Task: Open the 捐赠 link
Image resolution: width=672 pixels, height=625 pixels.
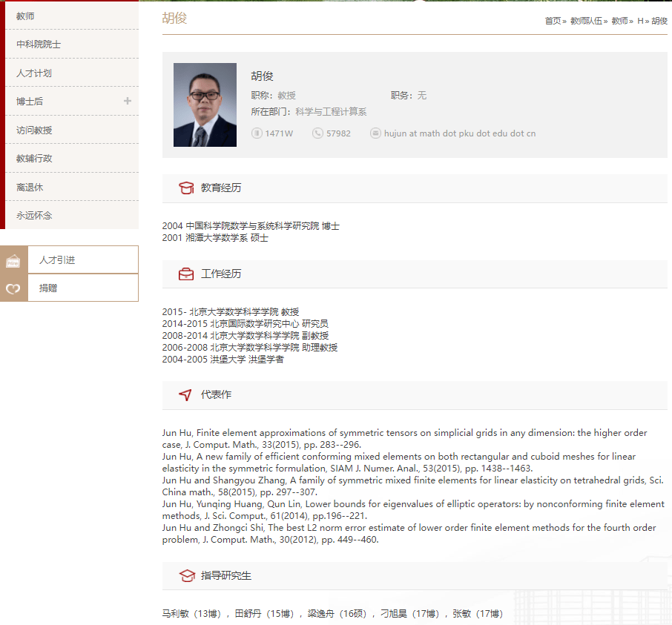Action: coord(48,288)
